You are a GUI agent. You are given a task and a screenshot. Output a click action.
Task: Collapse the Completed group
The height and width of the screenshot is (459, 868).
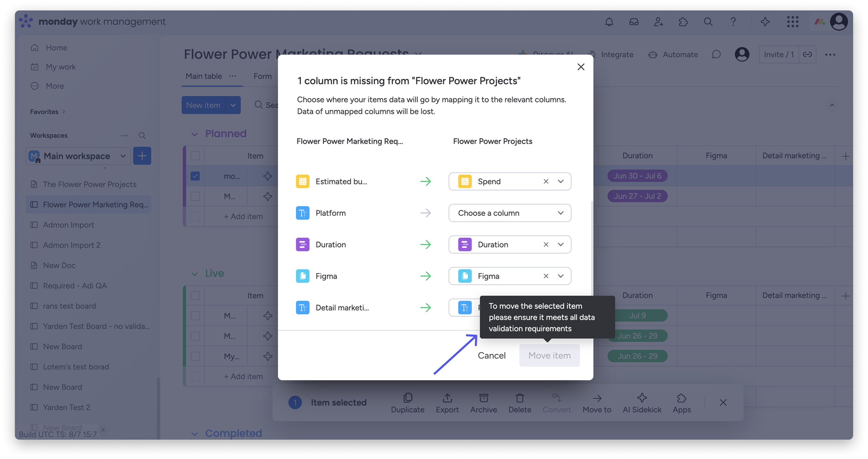194,434
